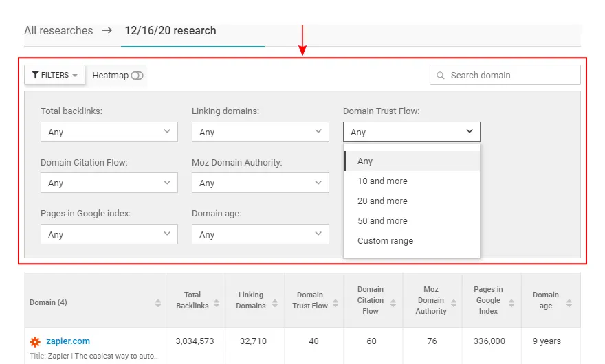The width and height of the screenshot is (605, 364).
Task: Click the Zapier title description text
Action: coord(93,356)
